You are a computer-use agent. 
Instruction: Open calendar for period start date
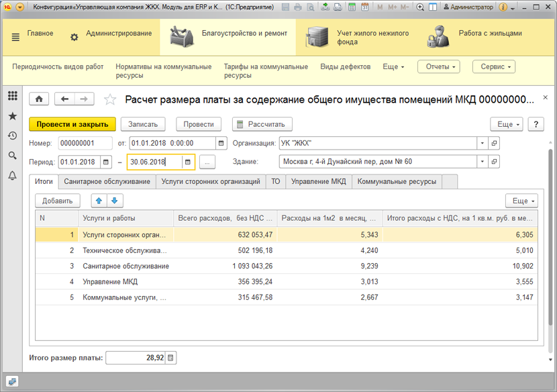click(106, 162)
